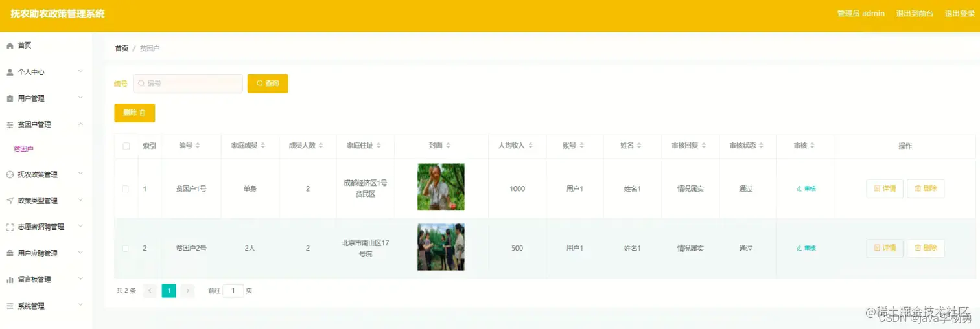Image resolution: width=980 pixels, height=329 pixels.
Task: Click the sort arrows on 家庭住址 column
Action: tap(379, 146)
